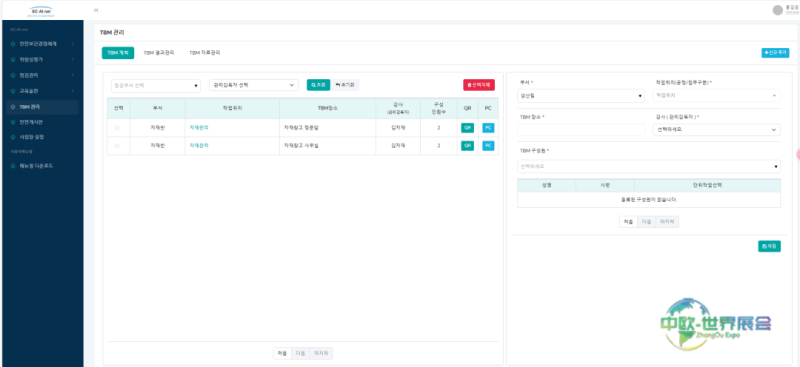The width and height of the screenshot is (800, 367).
Task: Click the SC-AI net logo
Action: pos(42,11)
